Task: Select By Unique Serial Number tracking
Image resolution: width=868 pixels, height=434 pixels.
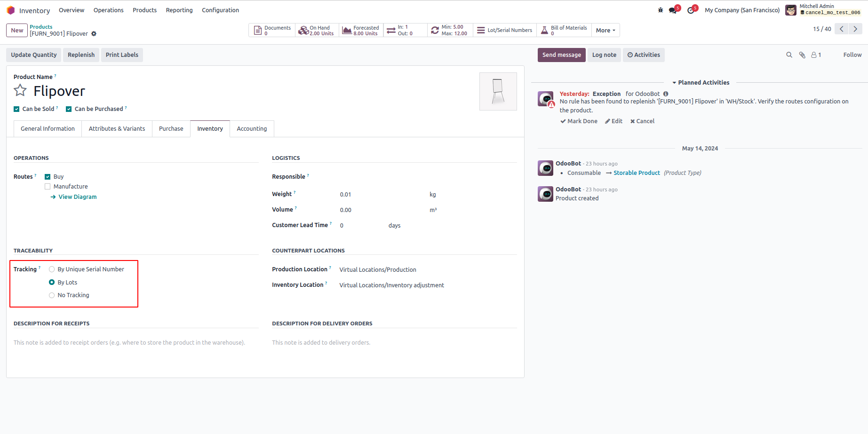Action: pos(52,269)
